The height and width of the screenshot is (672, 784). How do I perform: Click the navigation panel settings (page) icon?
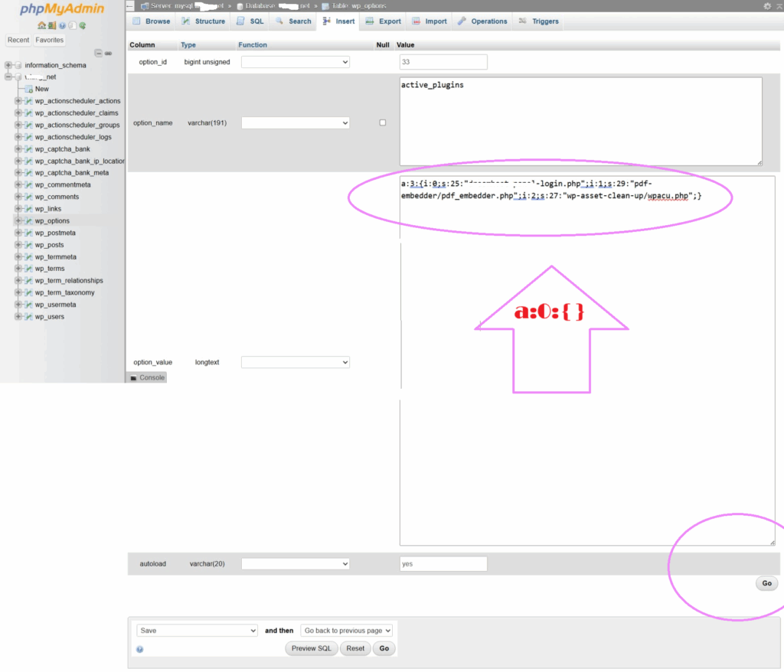coord(72,25)
